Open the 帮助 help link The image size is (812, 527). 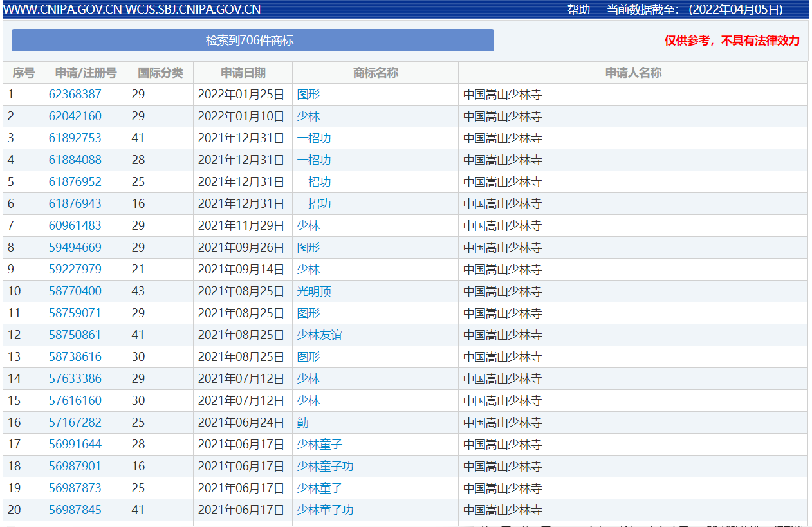[x=578, y=9]
